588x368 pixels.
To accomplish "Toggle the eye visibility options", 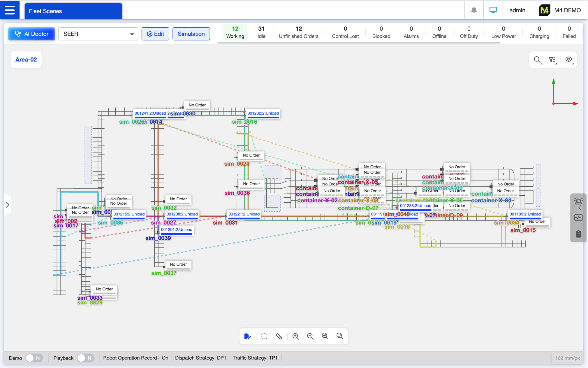I will 568,60.
